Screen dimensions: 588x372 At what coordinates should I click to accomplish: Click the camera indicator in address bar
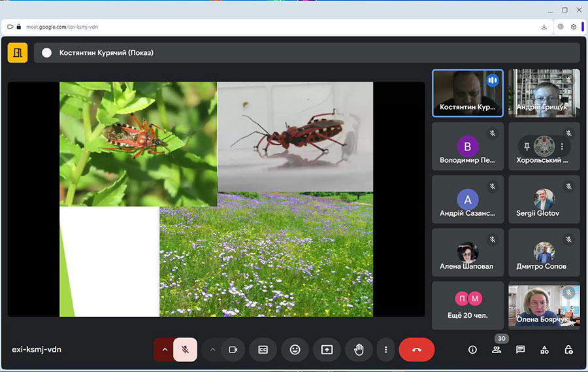[x=10, y=27]
